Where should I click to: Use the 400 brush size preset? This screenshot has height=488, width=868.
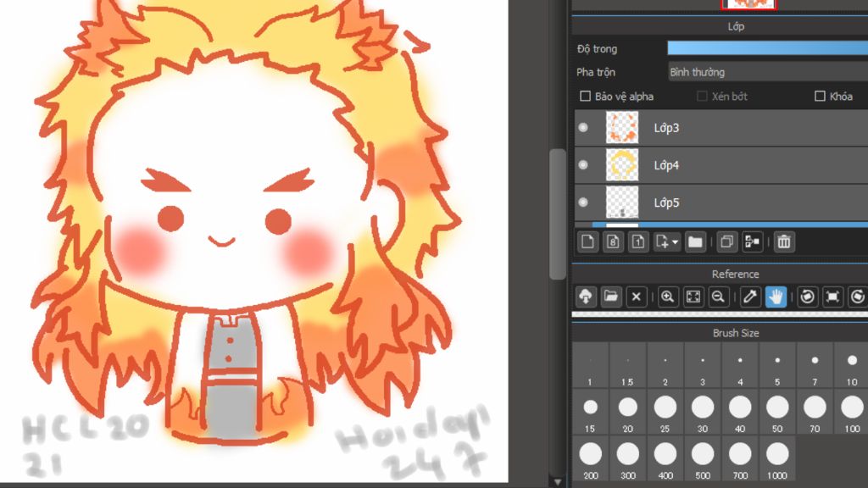665,458
